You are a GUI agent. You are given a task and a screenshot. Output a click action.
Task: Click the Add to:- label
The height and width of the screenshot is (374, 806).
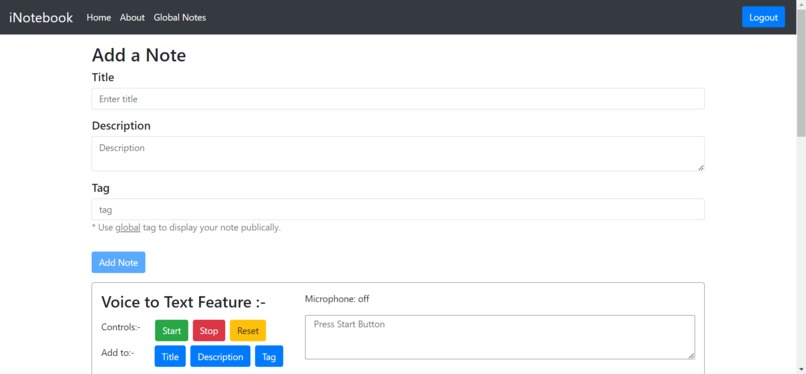118,352
